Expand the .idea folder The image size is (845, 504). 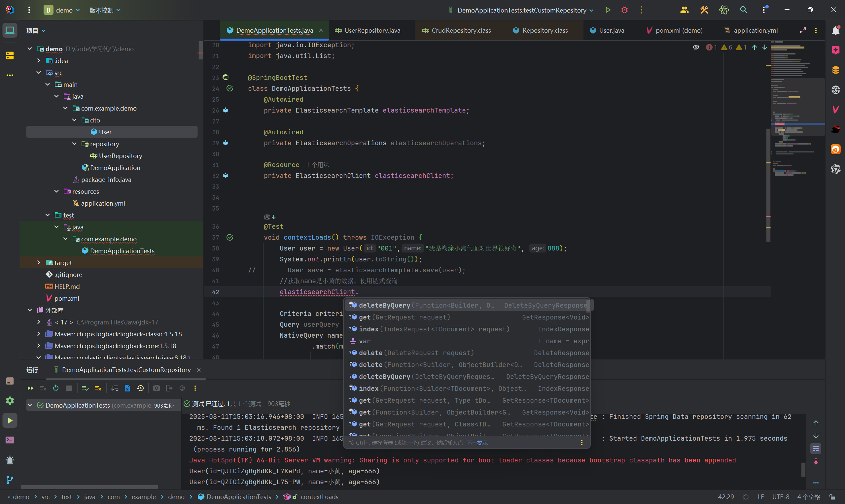point(38,61)
